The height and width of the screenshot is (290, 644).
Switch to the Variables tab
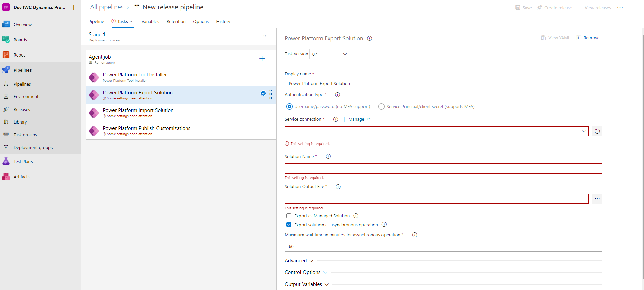150,22
